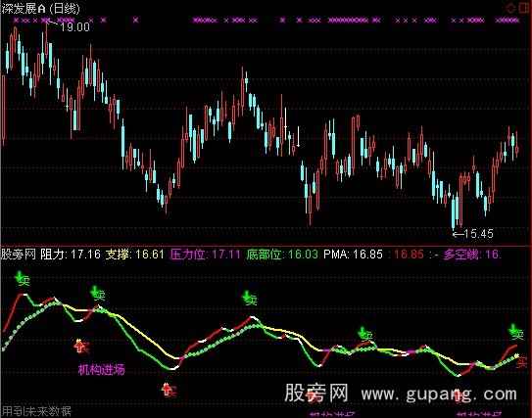
Task: Click the diamond icon at chart top-right corner
Action: point(510,8)
